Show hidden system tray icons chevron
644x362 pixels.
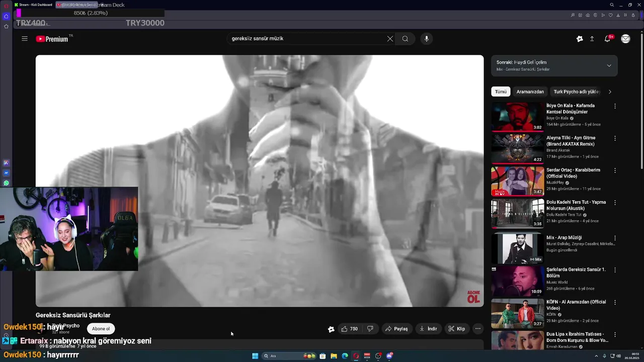point(597,356)
